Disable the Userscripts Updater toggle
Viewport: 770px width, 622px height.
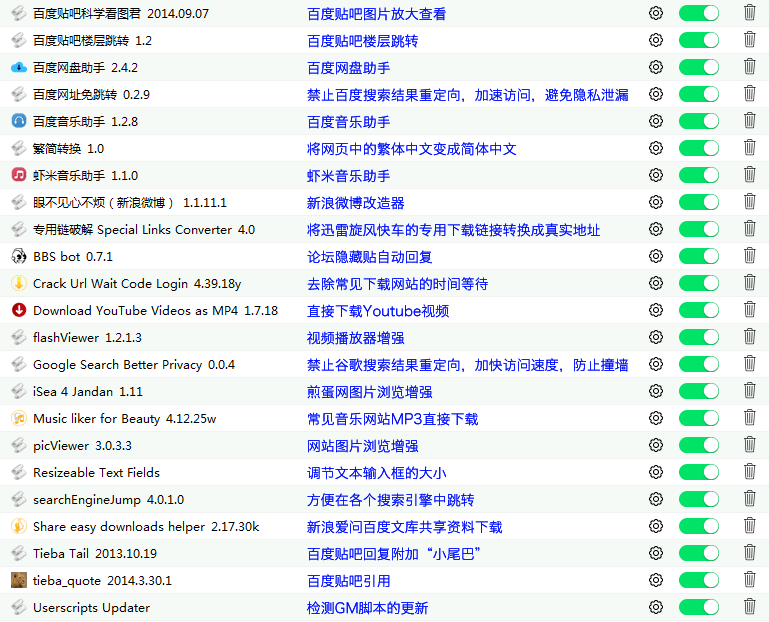(x=699, y=607)
